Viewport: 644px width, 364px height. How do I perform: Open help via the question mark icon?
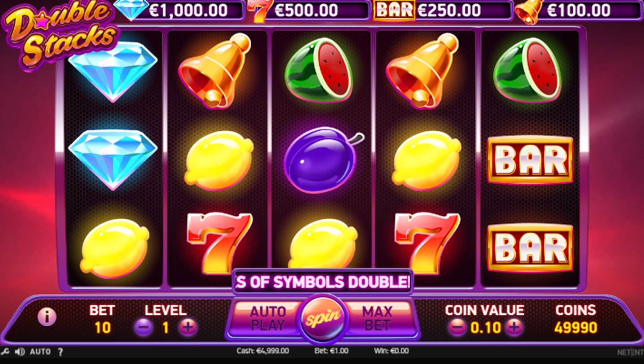tap(60, 352)
